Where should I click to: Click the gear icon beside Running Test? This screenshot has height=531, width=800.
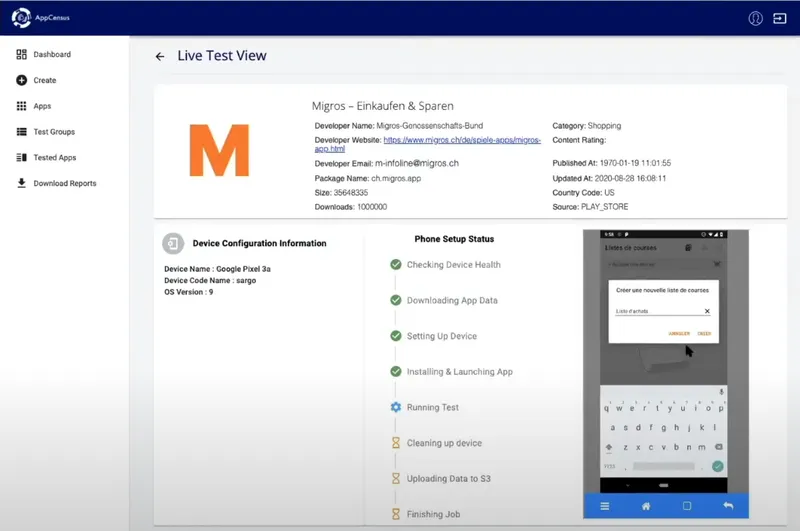point(395,407)
